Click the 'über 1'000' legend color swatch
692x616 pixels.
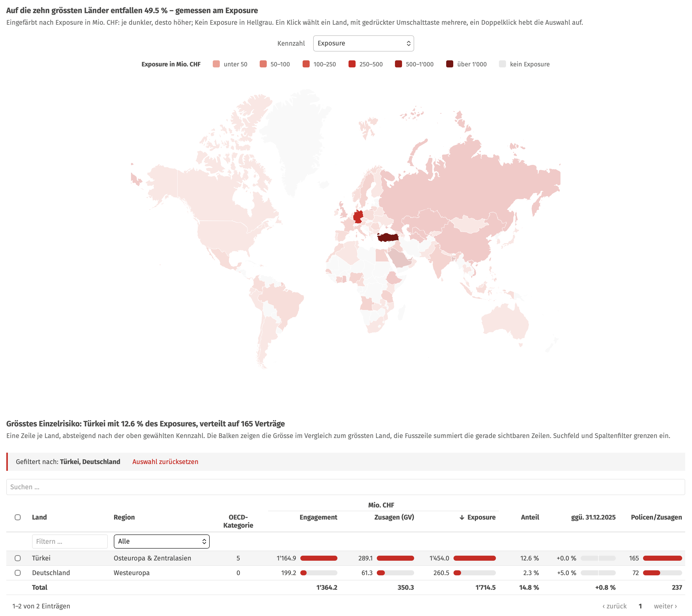[x=449, y=64]
